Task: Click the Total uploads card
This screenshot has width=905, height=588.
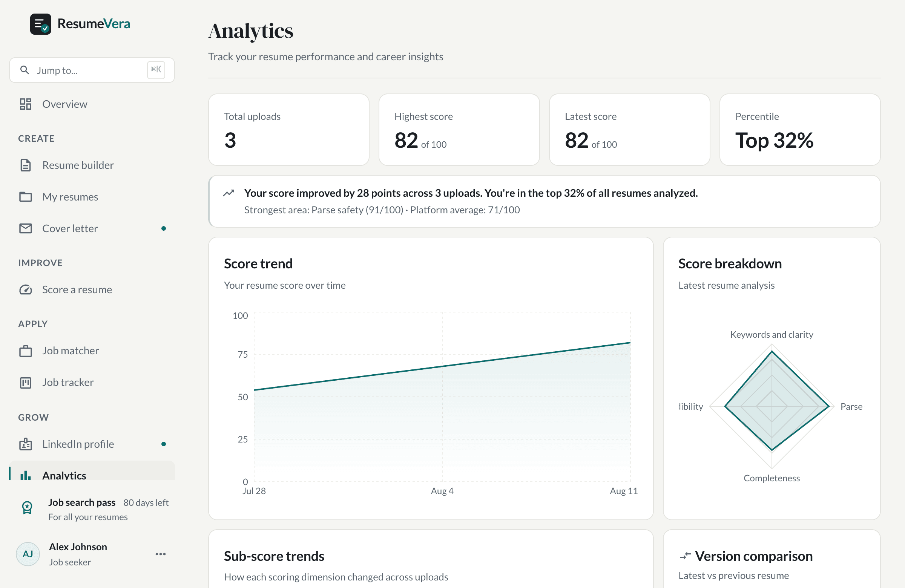Action: (x=288, y=130)
